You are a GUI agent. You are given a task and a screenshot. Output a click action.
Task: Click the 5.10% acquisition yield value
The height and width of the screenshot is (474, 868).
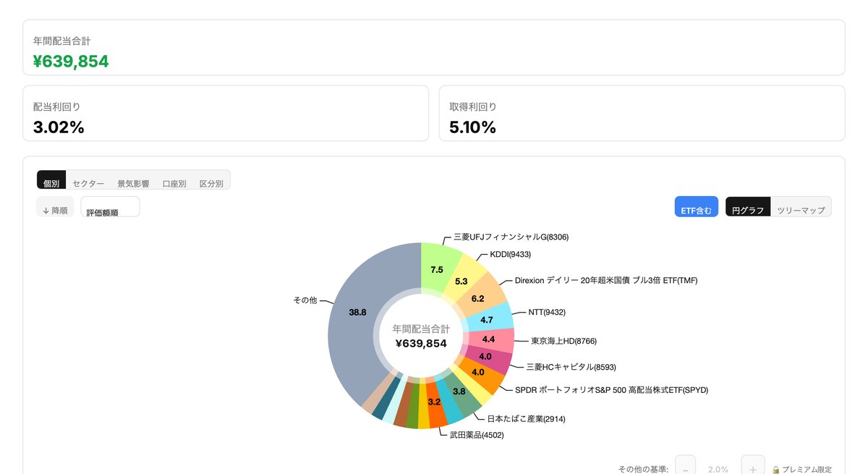[x=473, y=127]
